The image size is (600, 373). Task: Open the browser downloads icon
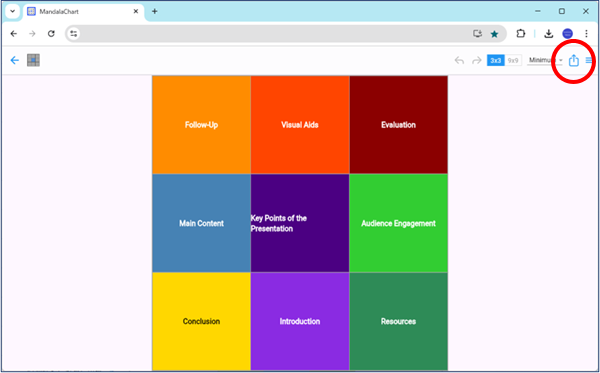[548, 34]
